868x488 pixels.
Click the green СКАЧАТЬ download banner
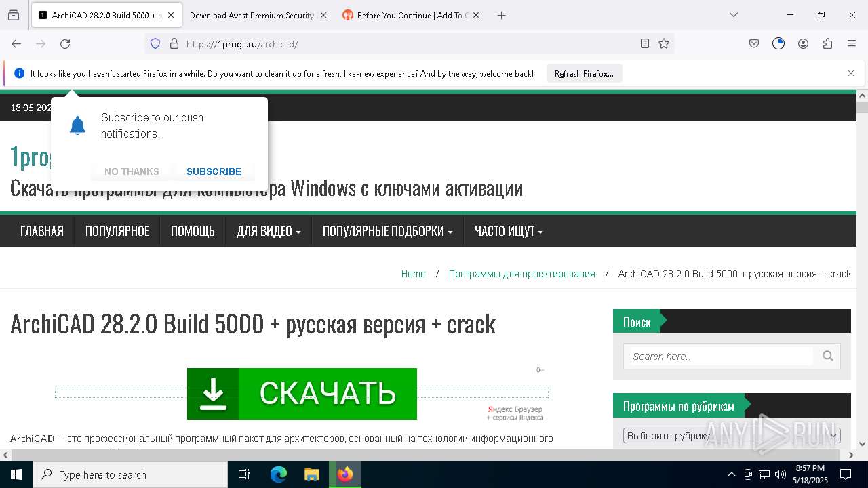pyautogui.click(x=302, y=394)
